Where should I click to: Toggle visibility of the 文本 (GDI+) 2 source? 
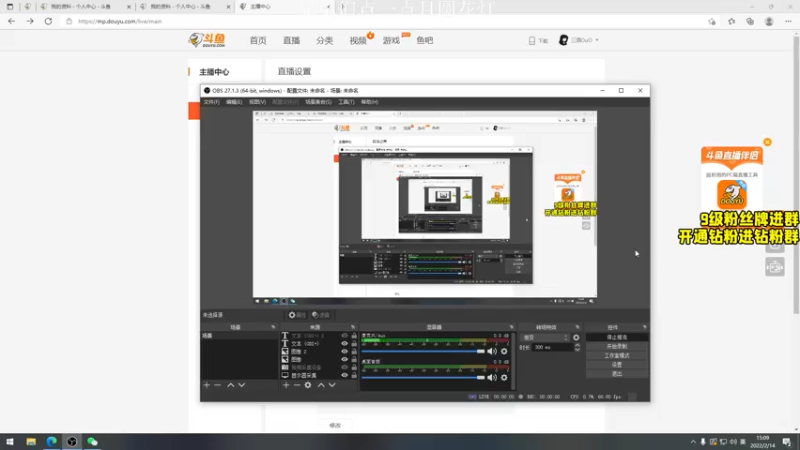[344, 336]
